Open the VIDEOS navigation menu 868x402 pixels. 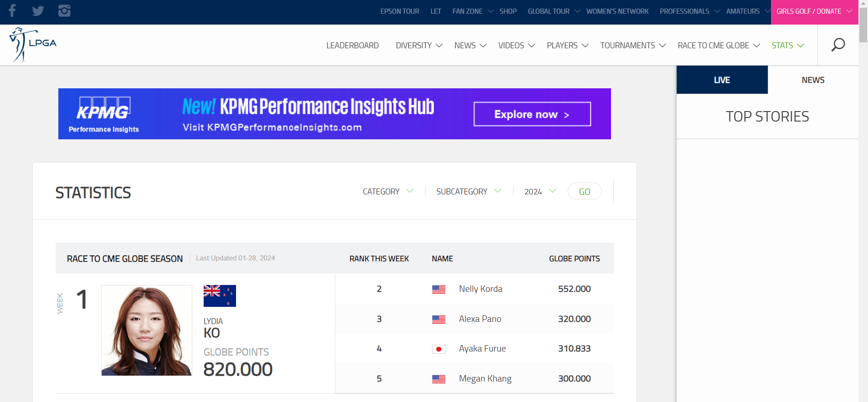pyautogui.click(x=516, y=46)
